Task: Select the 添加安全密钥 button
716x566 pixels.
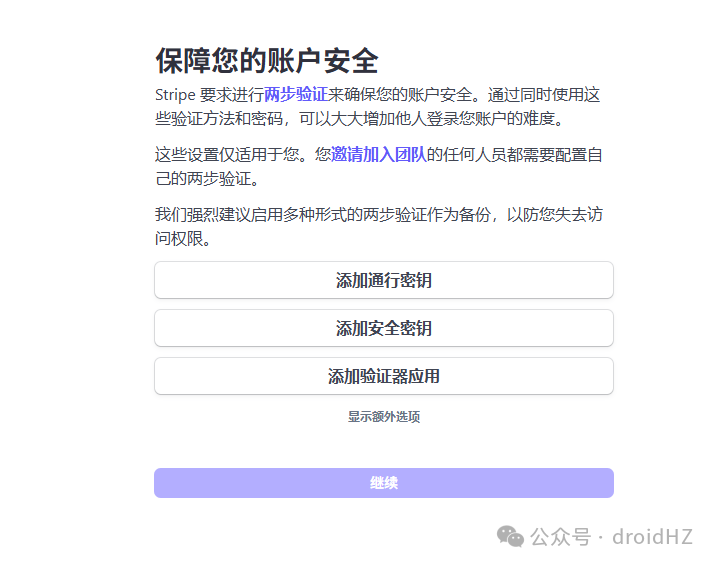Action: [x=384, y=328]
